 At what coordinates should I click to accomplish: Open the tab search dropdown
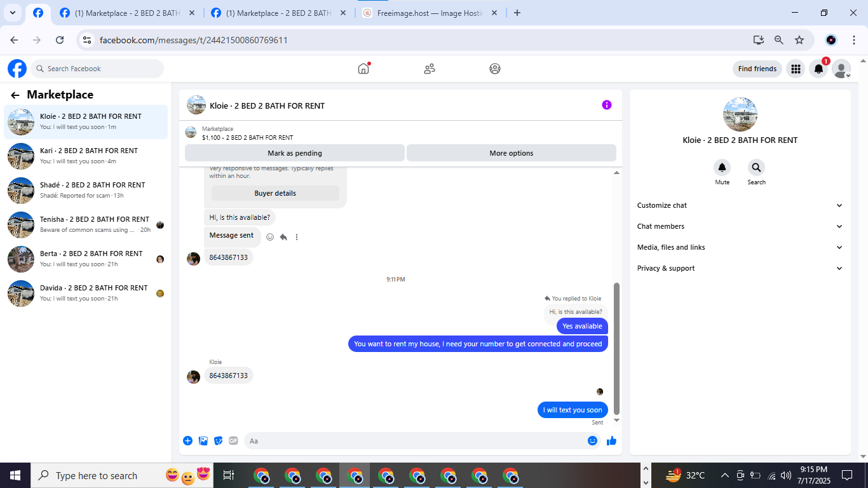point(13,13)
